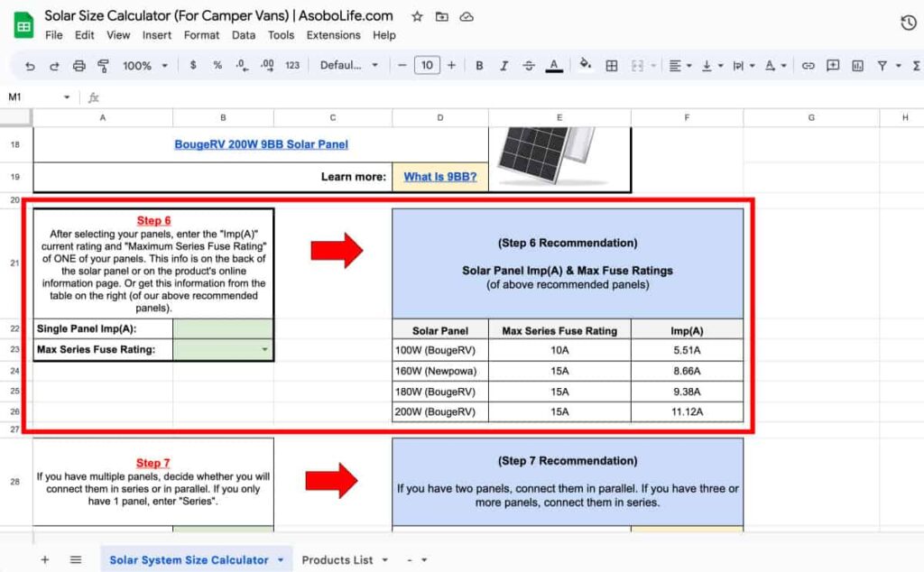The image size is (924, 572).
Task: Open the zoom 100% dropdown
Action: click(x=145, y=65)
